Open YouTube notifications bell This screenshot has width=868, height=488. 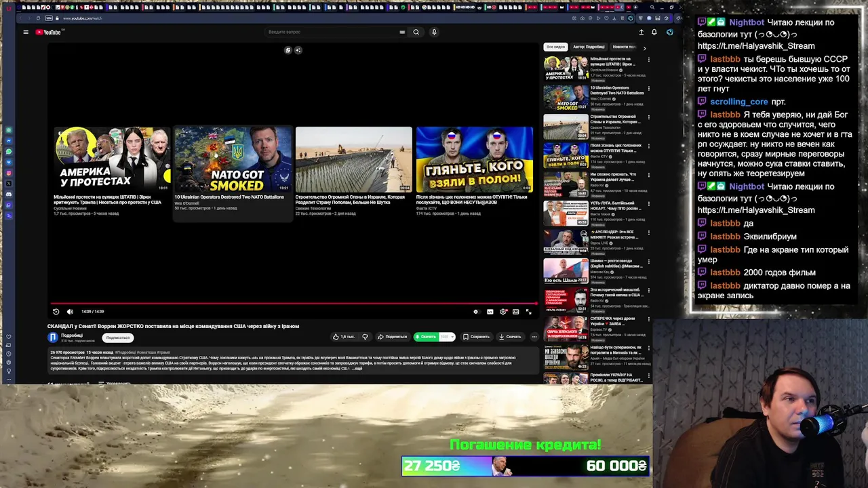pos(654,32)
